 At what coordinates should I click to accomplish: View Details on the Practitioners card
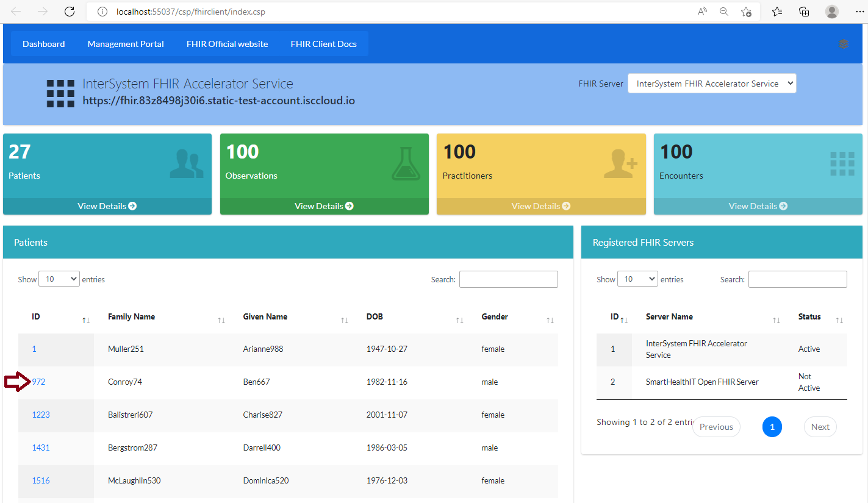pyautogui.click(x=541, y=206)
